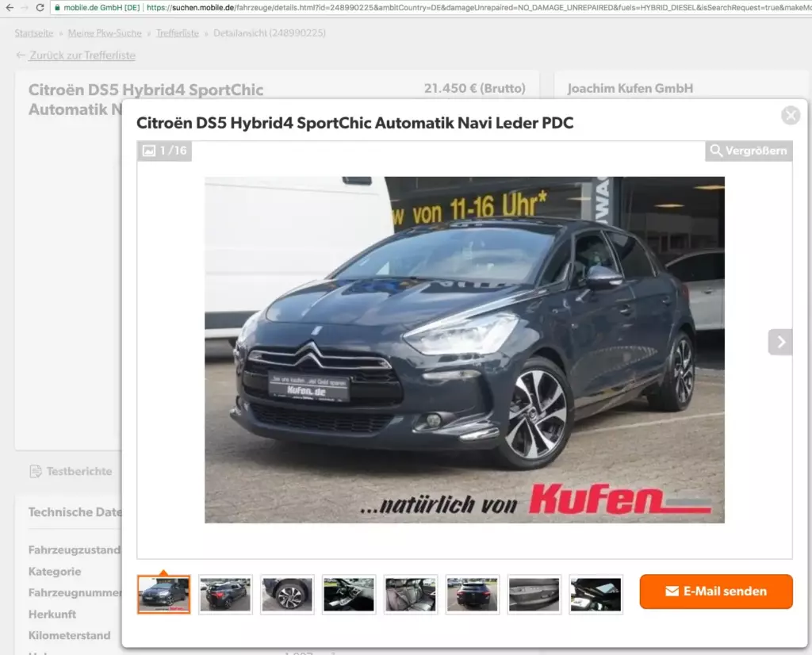Click the Herkunft label
Image resolution: width=812 pixels, height=655 pixels.
point(52,614)
